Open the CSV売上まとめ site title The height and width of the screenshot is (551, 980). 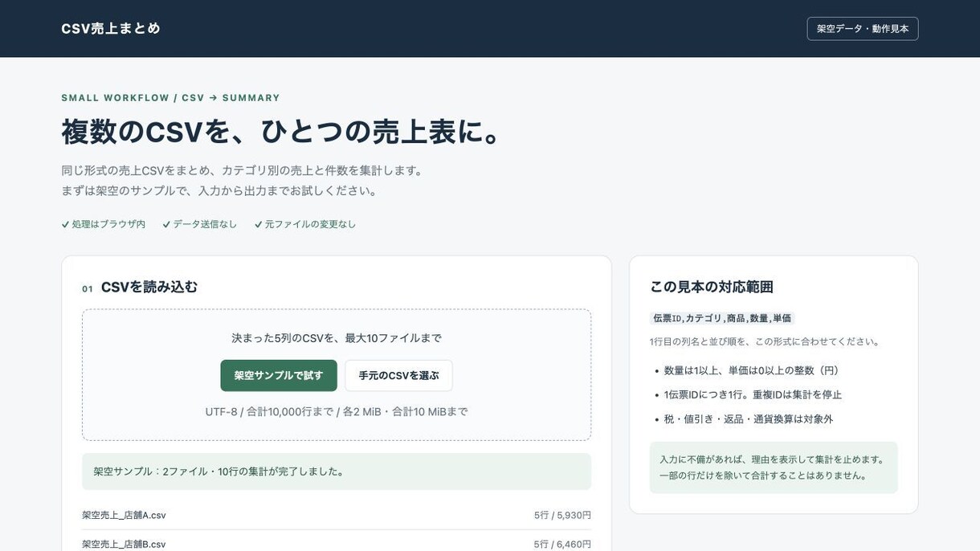click(111, 28)
